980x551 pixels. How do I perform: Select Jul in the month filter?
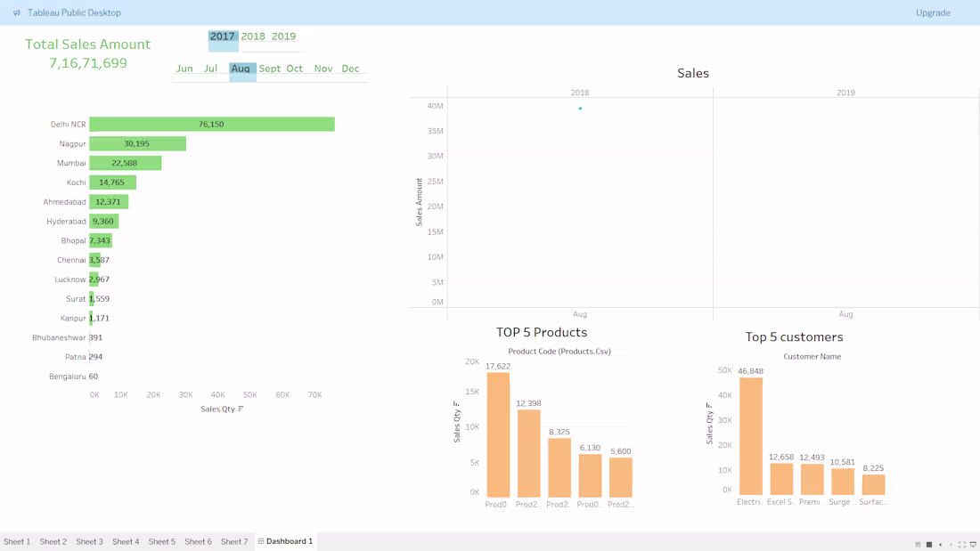pos(210,69)
